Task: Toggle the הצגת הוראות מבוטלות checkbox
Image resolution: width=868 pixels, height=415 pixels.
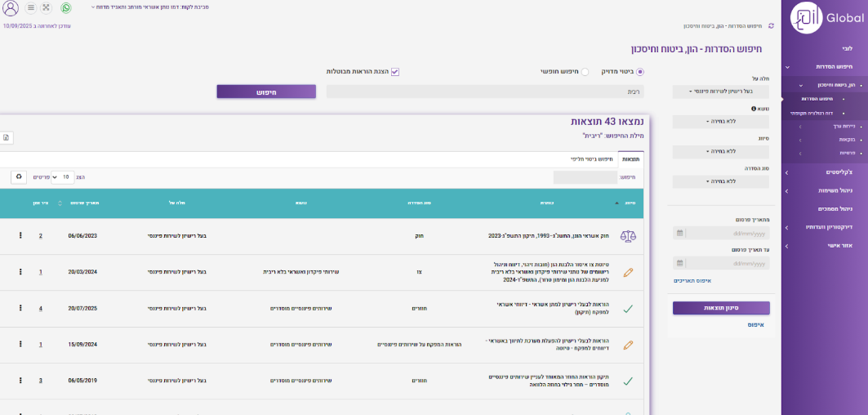Action: point(395,72)
